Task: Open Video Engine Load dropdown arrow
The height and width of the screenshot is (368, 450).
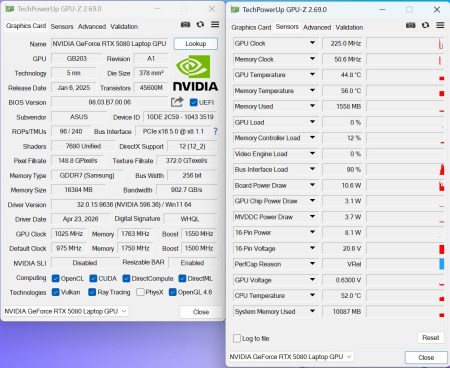Action: click(x=312, y=153)
